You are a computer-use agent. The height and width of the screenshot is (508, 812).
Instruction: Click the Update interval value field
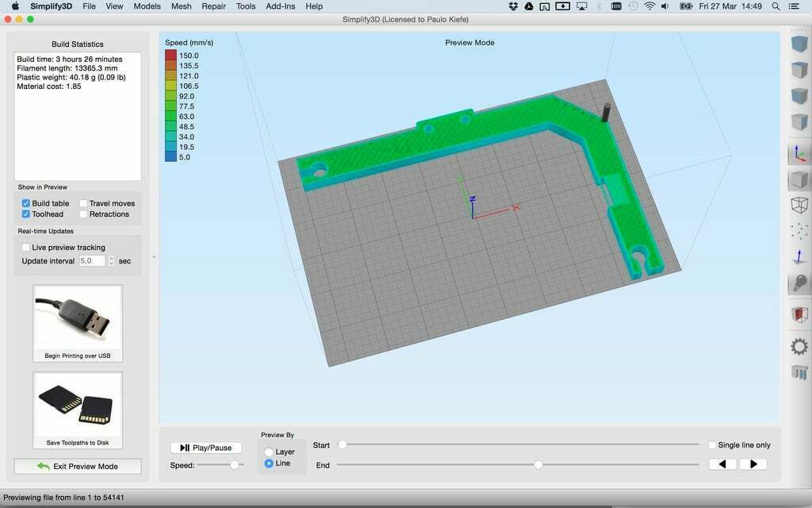92,260
